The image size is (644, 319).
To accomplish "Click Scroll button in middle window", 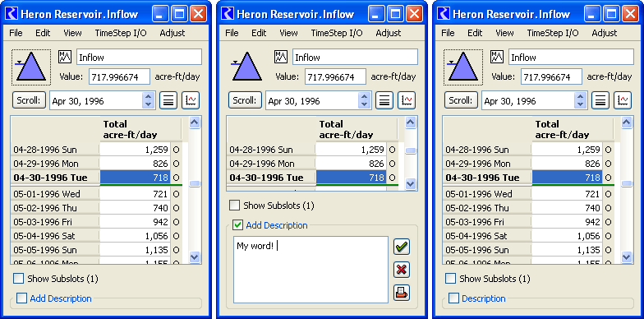I will pyautogui.click(x=245, y=100).
